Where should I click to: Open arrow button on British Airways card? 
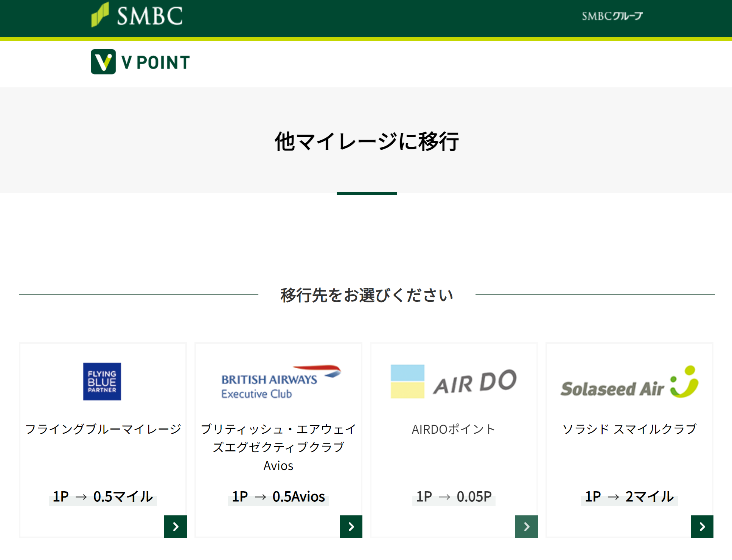pos(351,526)
